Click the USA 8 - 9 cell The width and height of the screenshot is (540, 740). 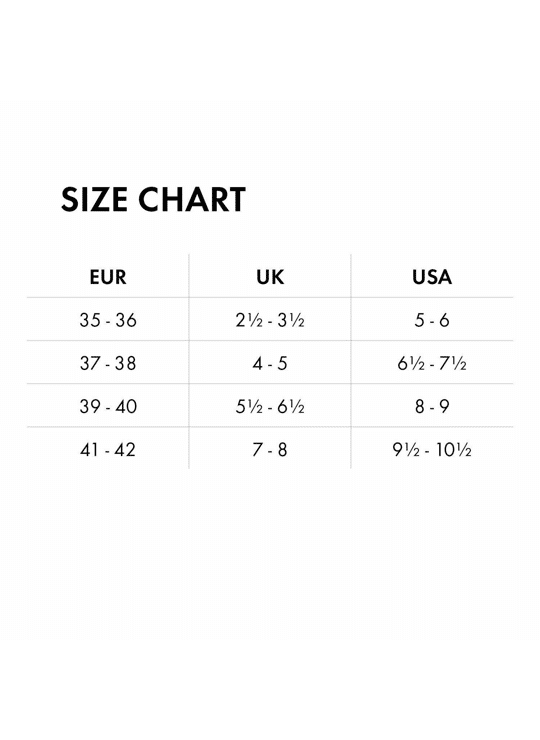[432, 406]
